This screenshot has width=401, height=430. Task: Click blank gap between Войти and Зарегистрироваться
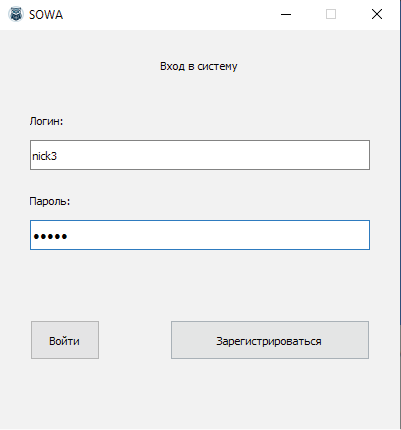click(135, 340)
